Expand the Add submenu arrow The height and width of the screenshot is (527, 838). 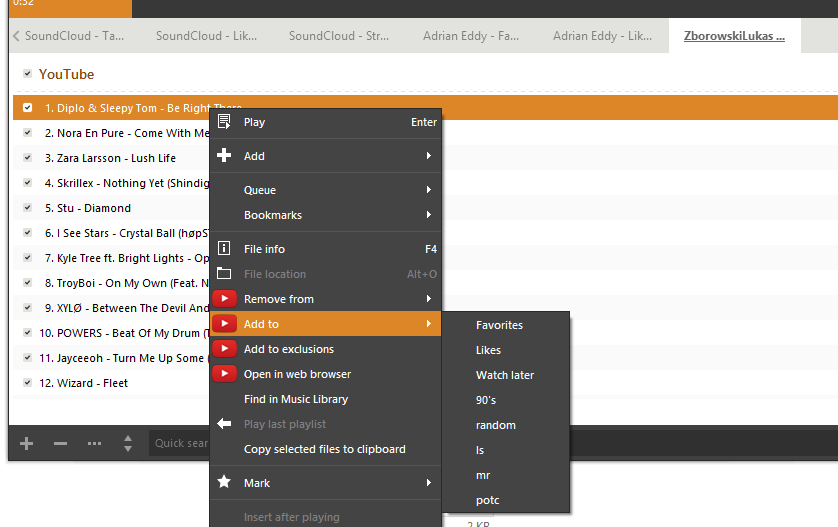[x=429, y=156]
